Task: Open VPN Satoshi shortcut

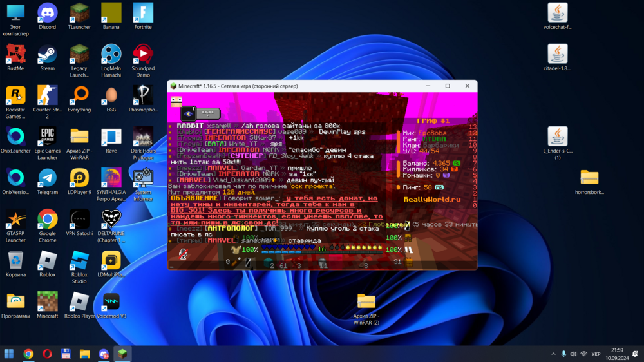Action: point(79,223)
